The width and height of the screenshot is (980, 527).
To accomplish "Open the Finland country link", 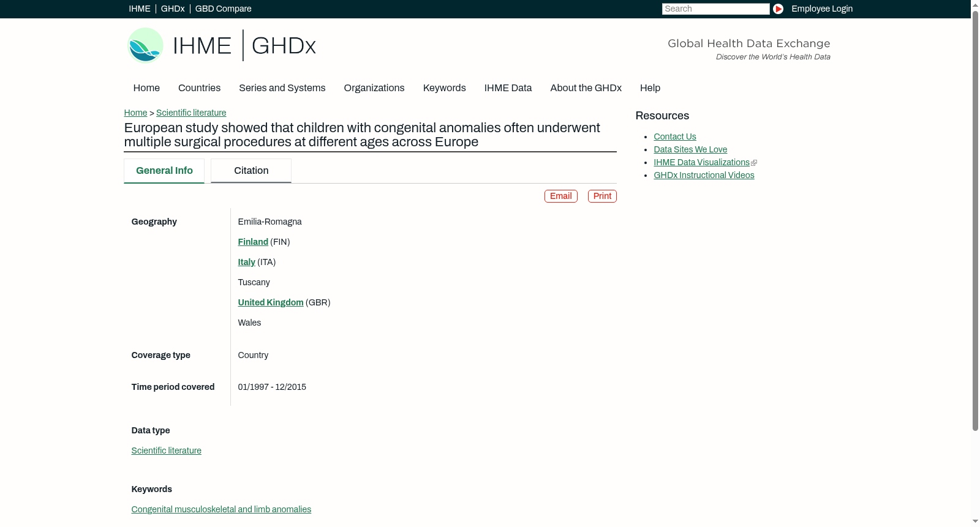I will pos(253,242).
